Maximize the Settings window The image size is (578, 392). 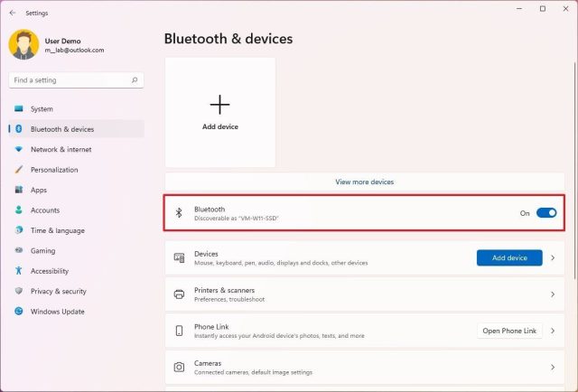543,8
